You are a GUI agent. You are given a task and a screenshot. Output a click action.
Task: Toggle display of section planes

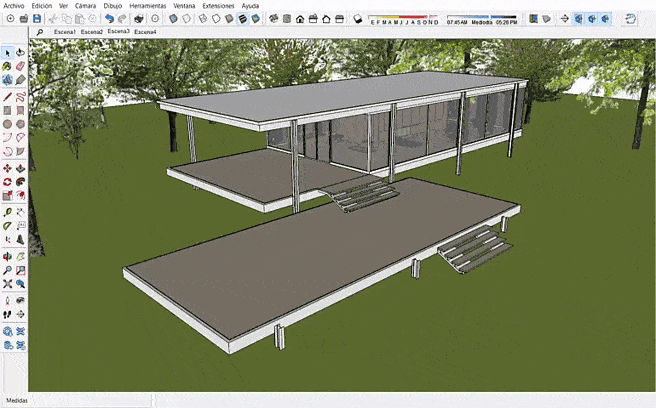tap(579, 18)
